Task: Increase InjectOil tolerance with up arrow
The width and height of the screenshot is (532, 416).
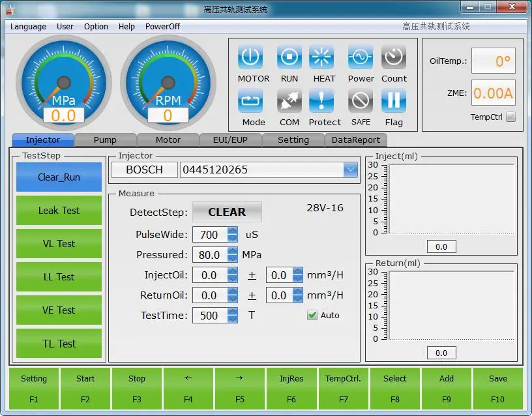Action: coord(297,271)
